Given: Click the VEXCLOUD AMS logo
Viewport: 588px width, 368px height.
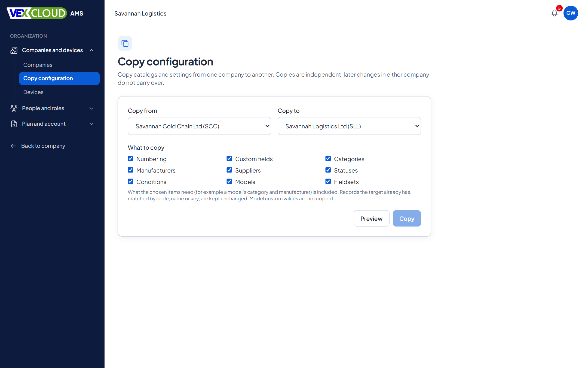Looking at the screenshot, I should pyautogui.click(x=45, y=13).
